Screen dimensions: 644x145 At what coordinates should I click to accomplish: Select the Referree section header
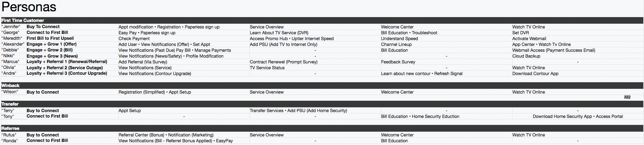[322, 128]
